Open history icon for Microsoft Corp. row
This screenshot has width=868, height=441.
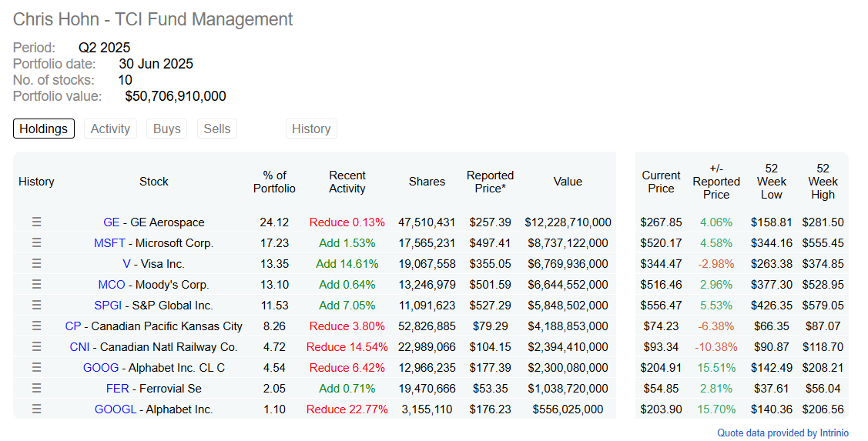pos(36,243)
